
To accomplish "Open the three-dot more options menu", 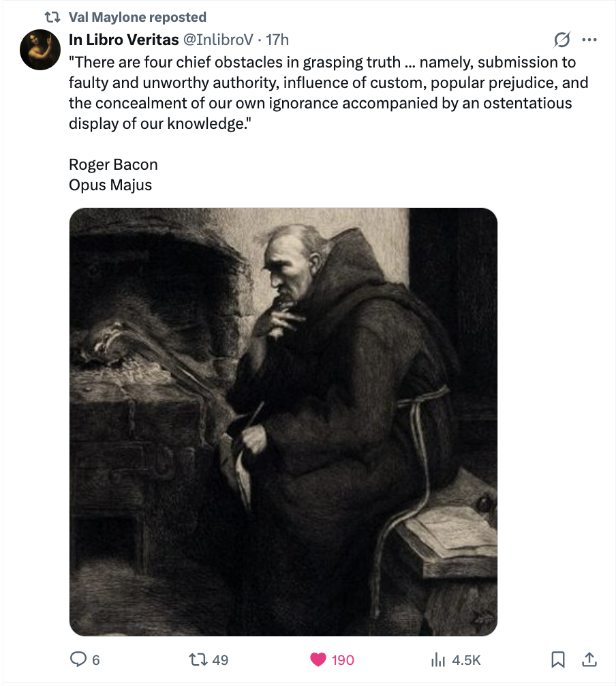I will (589, 40).
